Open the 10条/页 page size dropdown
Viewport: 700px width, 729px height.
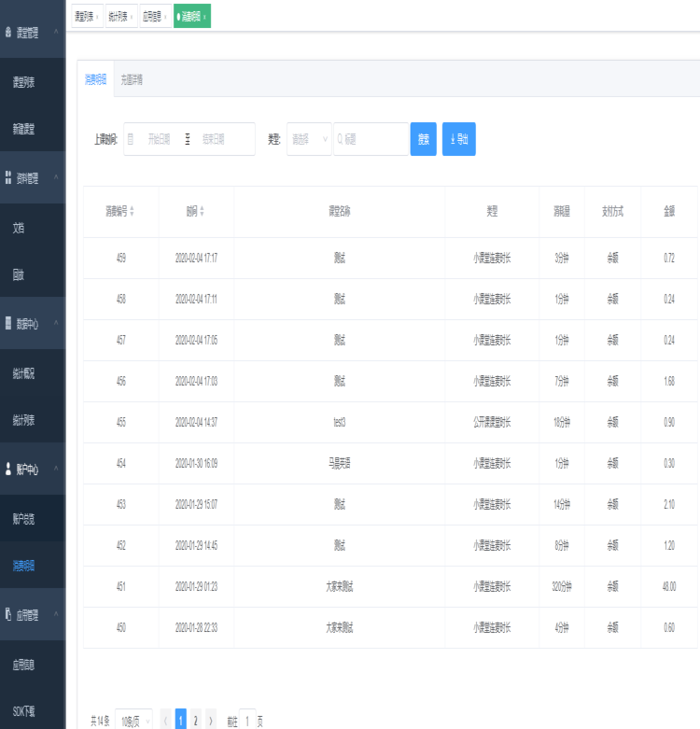[135, 721]
